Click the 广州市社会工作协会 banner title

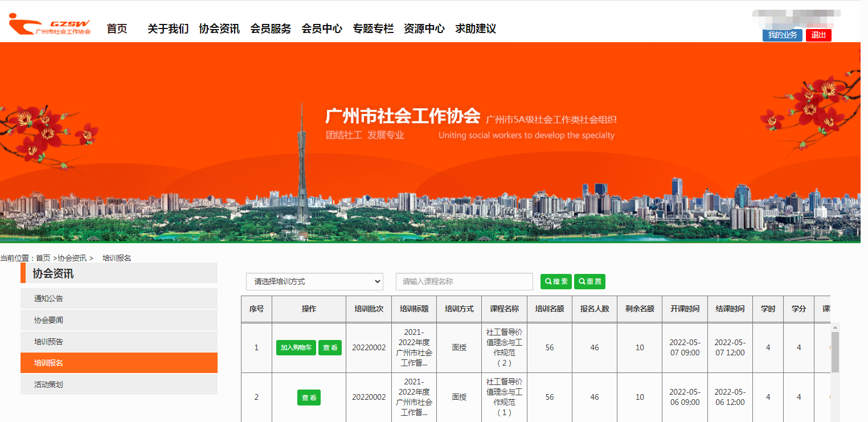tap(403, 116)
